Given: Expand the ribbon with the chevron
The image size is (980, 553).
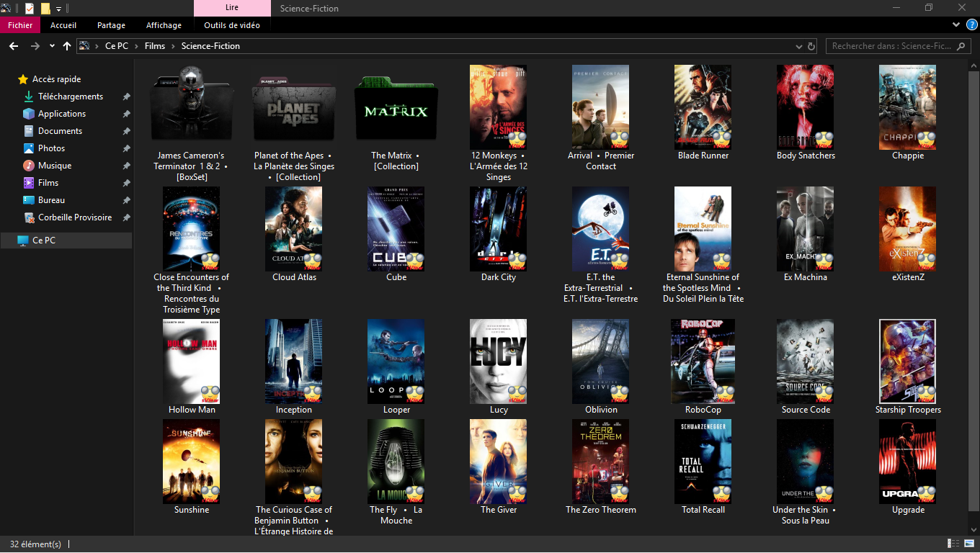Looking at the screenshot, I should (956, 24).
